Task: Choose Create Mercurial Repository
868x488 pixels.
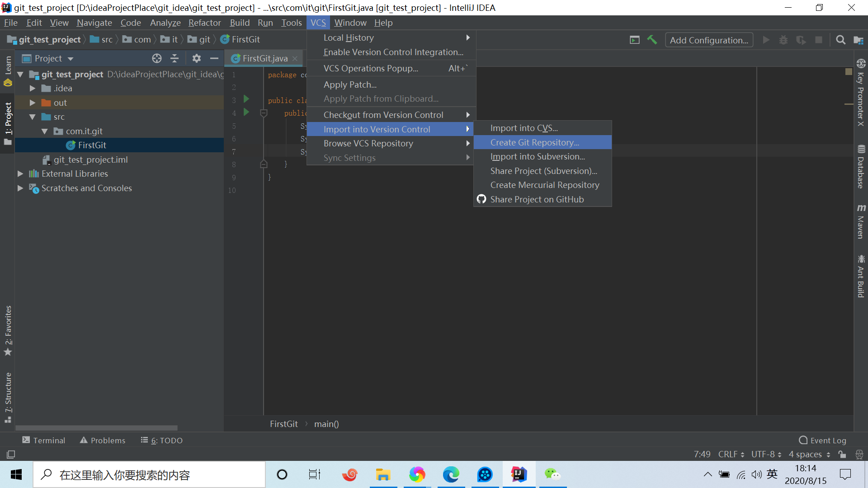Action: (x=542, y=185)
